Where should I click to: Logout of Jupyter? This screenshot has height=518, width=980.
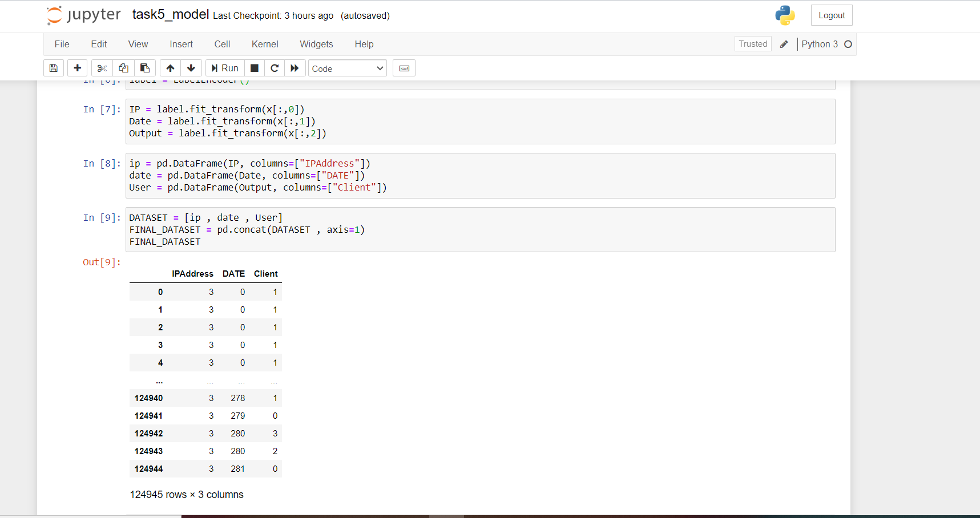(x=831, y=15)
